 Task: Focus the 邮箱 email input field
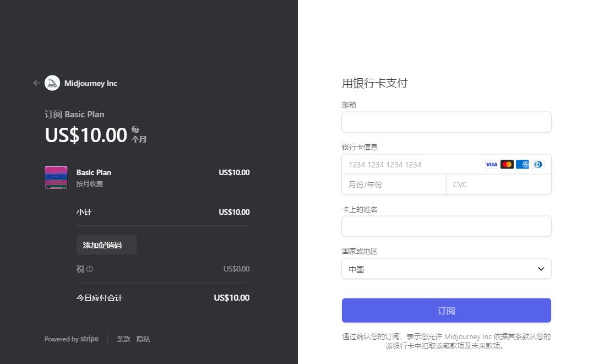[446, 122]
